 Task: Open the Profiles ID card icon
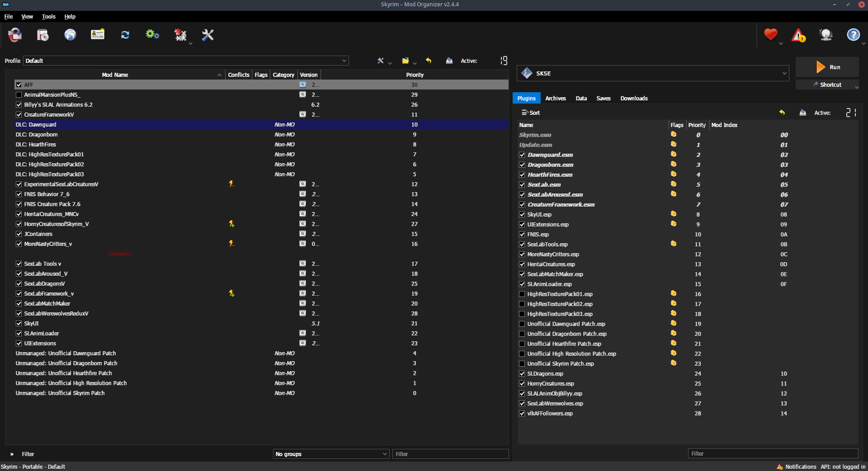click(98, 35)
